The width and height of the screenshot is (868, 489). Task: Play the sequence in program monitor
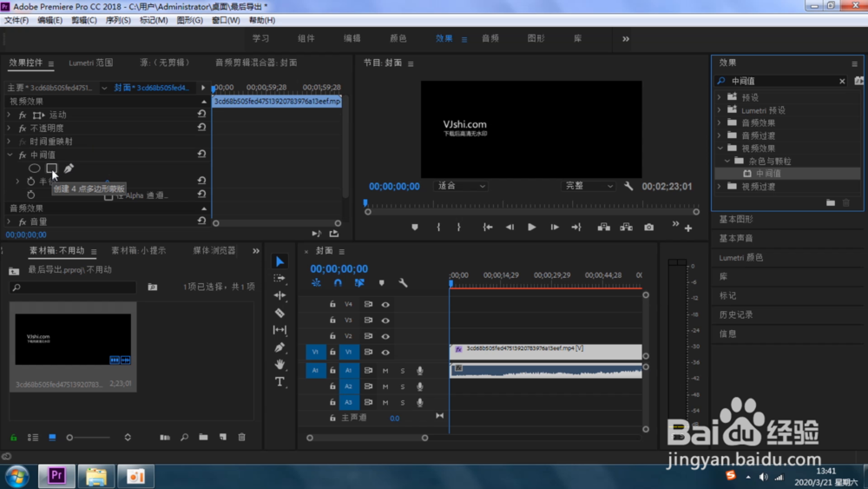(x=531, y=227)
